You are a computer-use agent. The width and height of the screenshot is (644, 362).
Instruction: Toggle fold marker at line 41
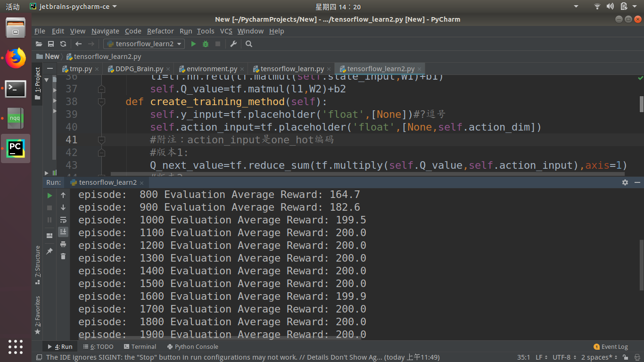[x=101, y=140]
